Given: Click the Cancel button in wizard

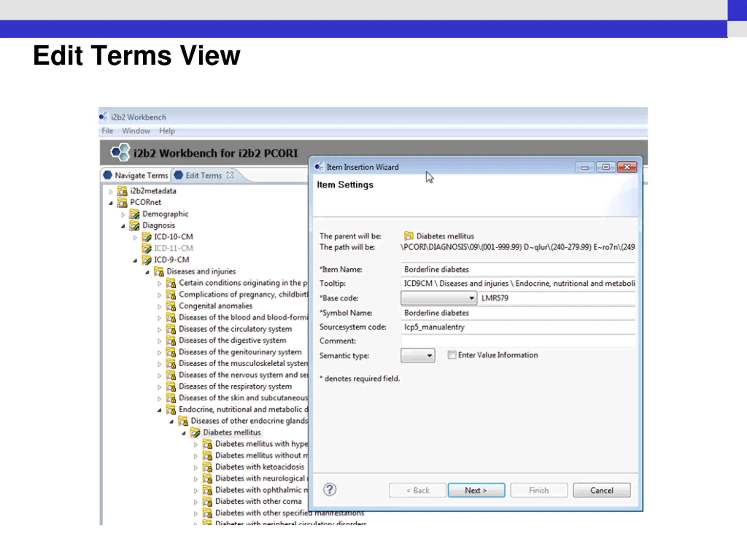Looking at the screenshot, I should [601, 490].
